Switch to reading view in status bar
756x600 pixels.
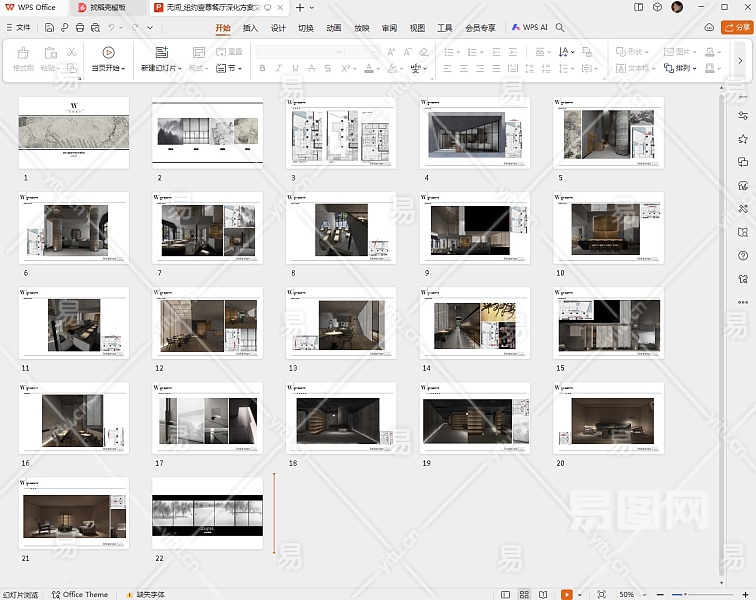click(x=543, y=594)
